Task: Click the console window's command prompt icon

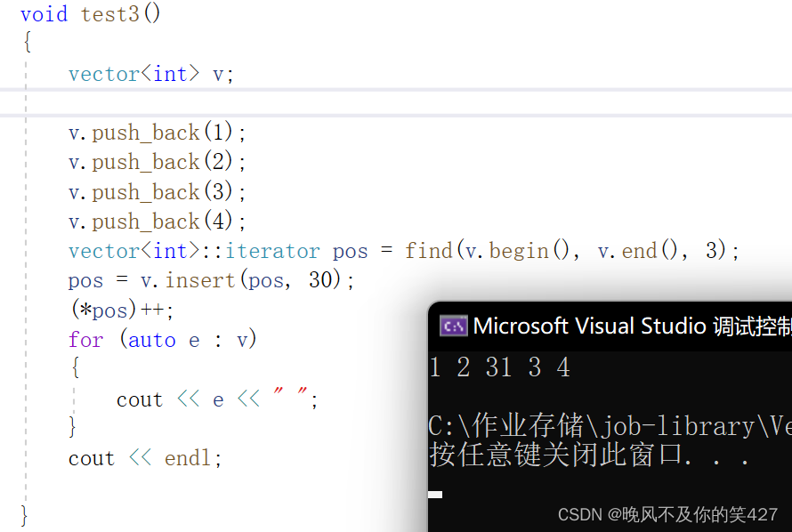Action: (x=454, y=326)
